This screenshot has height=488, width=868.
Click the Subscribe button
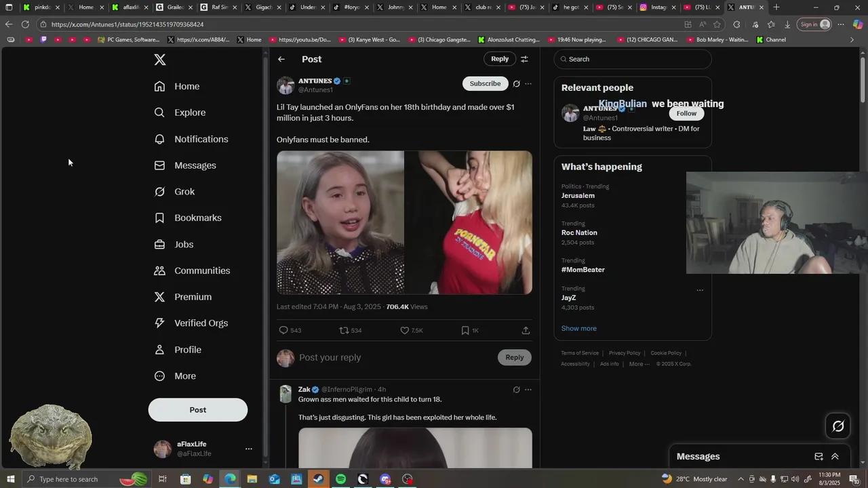tap(486, 83)
